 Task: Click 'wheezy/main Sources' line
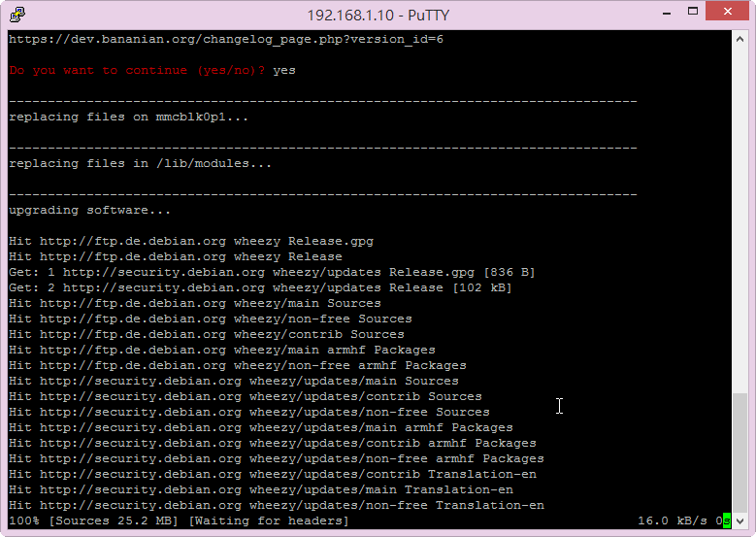(195, 303)
